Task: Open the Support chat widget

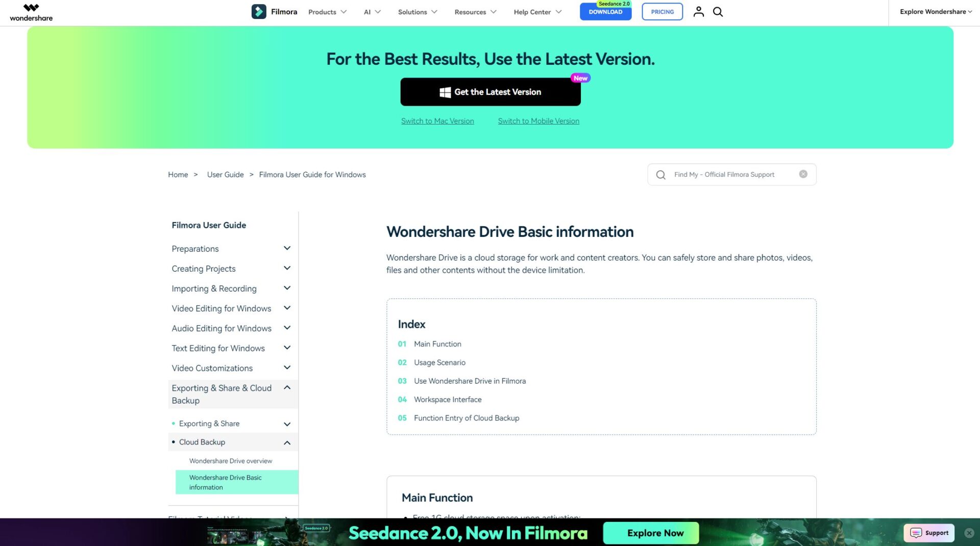Action: point(929,533)
